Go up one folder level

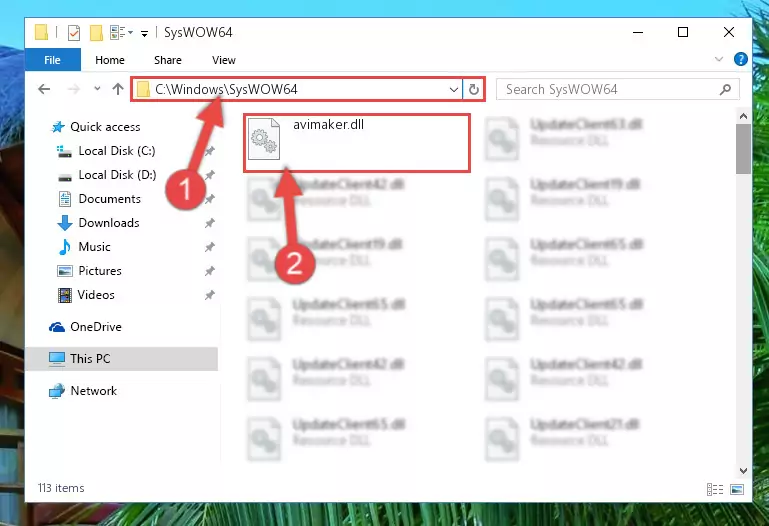pos(118,89)
